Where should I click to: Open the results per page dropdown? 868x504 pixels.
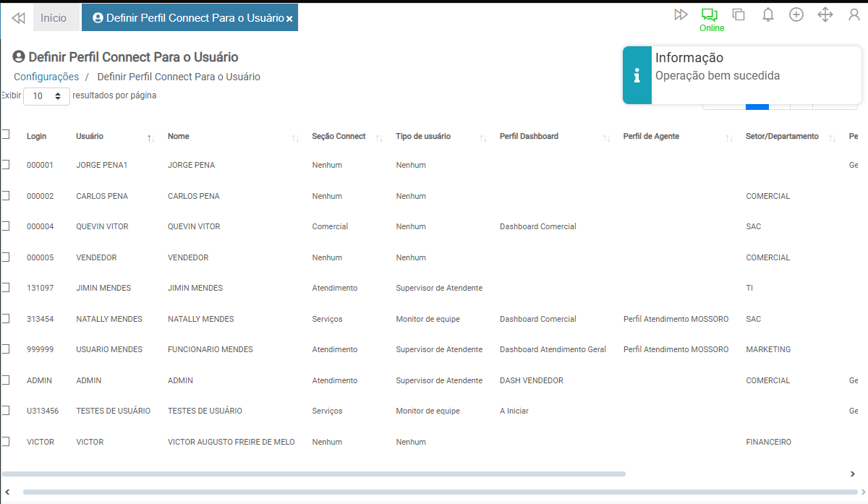(x=46, y=96)
